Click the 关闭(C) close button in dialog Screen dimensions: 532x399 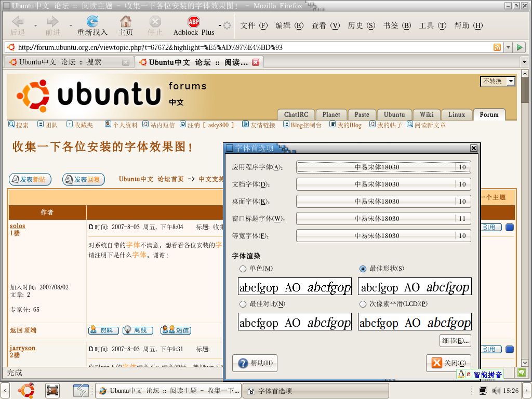tap(448, 363)
